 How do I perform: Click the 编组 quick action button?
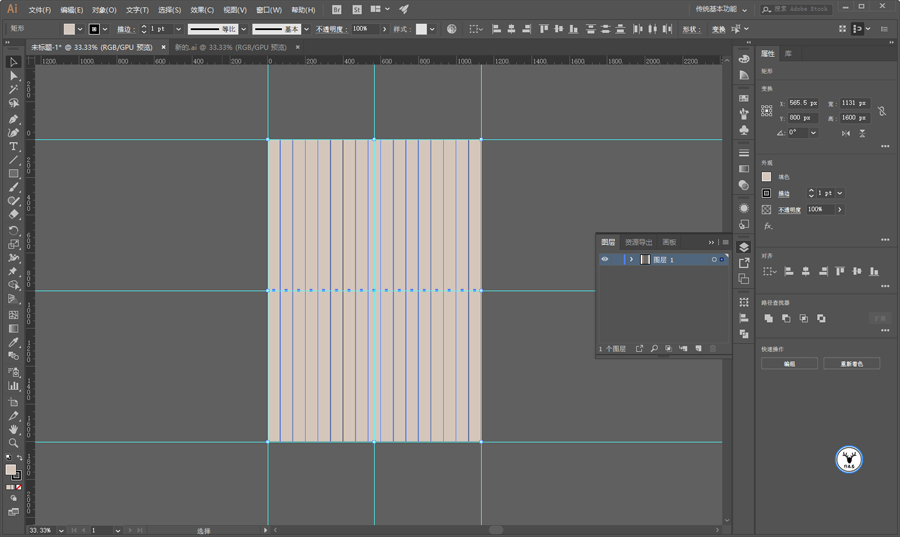tap(789, 364)
